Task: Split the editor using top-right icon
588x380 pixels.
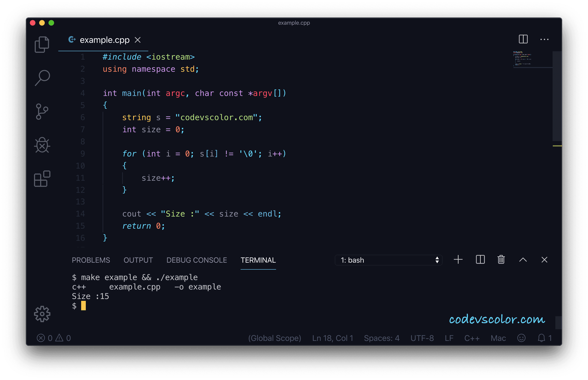Action: [x=523, y=39]
